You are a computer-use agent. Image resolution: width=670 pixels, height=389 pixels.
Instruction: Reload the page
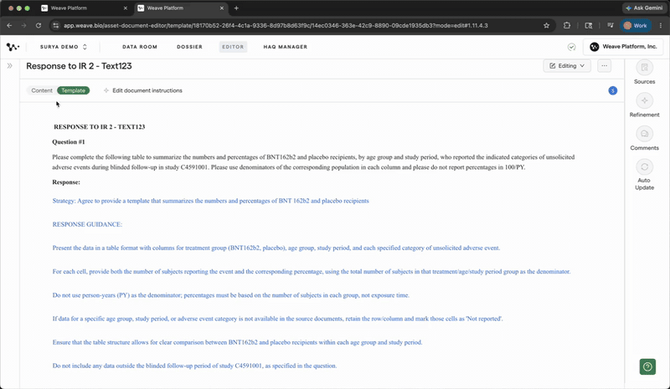(x=38, y=26)
